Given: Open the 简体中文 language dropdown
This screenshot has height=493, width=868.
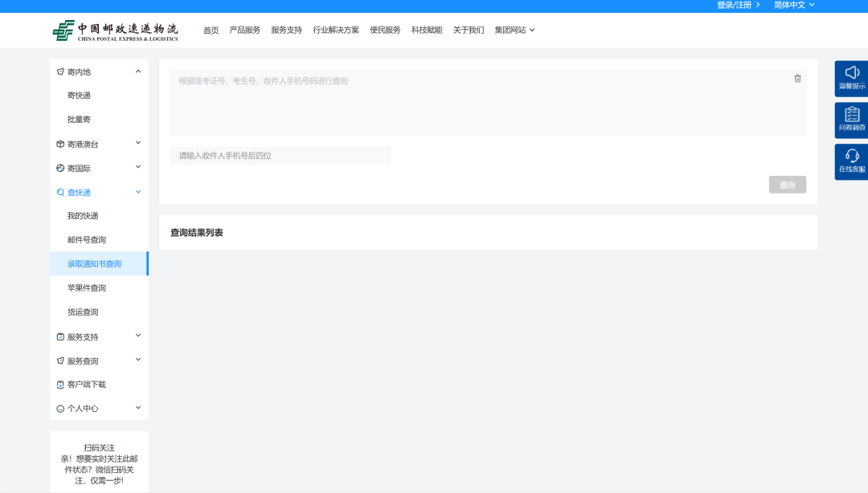Looking at the screenshot, I should point(794,5).
